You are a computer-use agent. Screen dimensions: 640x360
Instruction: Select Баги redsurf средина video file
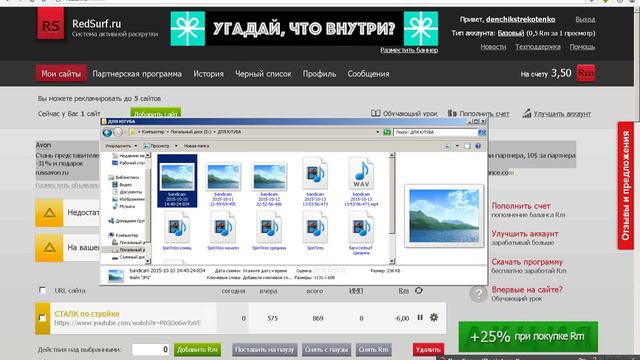361,233
